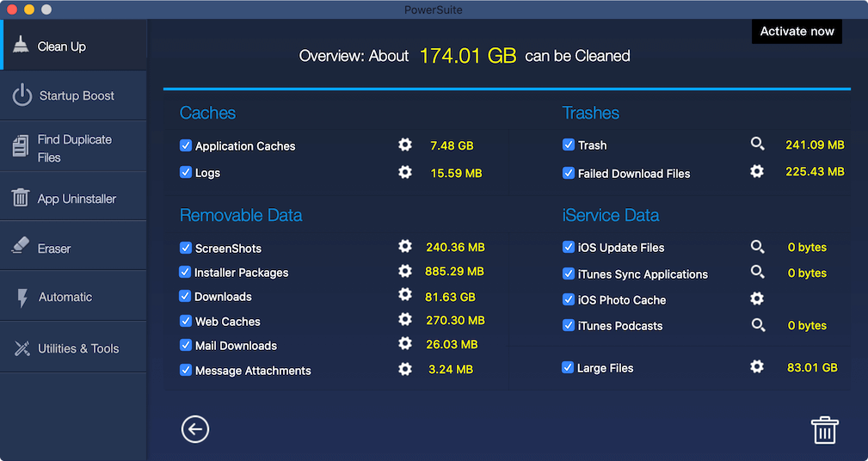Viewport: 868px width, 461px height.
Task: Click the Activate now button
Action: coord(797,32)
